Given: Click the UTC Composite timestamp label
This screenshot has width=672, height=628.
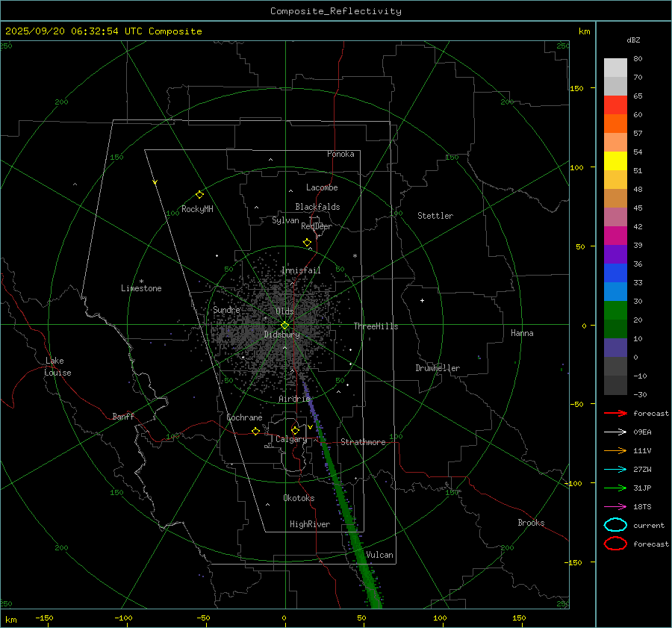Looking at the screenshot, I should [103, 31].
